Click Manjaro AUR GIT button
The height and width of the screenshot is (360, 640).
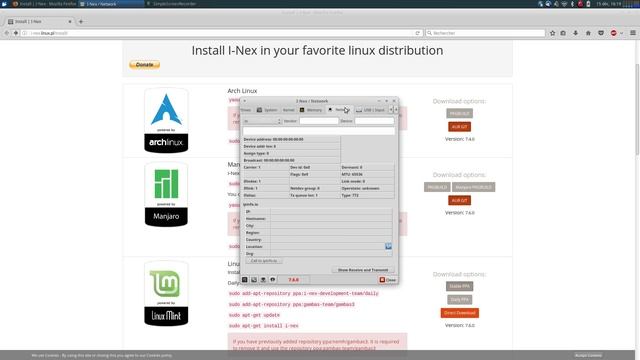pos(459,200)
